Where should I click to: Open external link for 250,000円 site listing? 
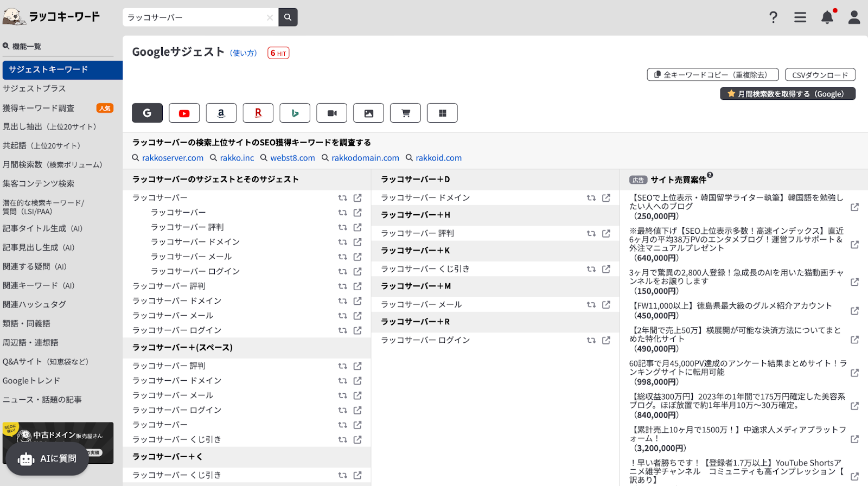point(854,207)
